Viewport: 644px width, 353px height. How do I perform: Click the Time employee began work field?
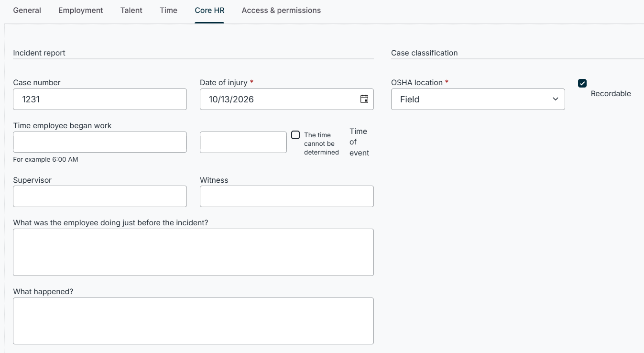point(100,142)
